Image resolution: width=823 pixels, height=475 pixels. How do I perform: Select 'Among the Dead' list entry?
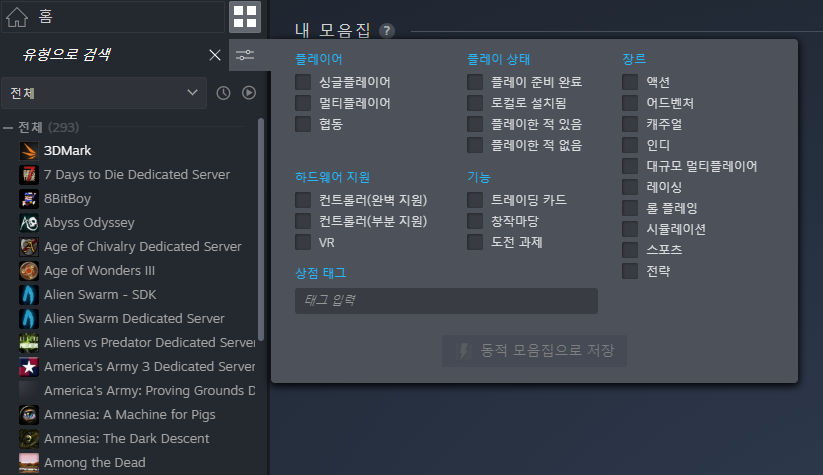pyautogui.click(x=94, y=463)
